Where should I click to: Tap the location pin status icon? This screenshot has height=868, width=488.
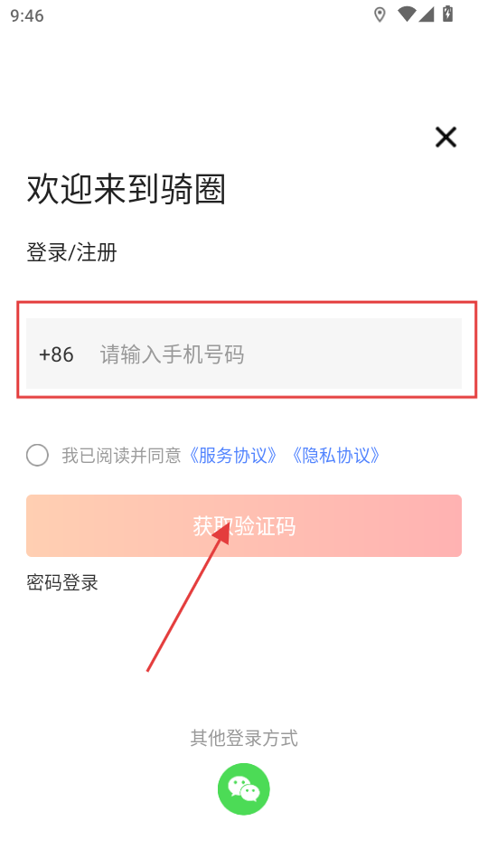point(380,15)
